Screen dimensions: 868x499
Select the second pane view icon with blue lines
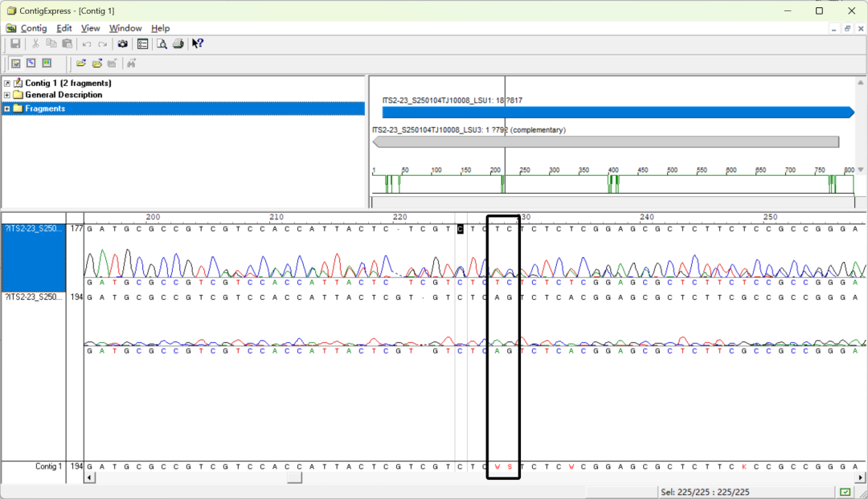point(31,63)
